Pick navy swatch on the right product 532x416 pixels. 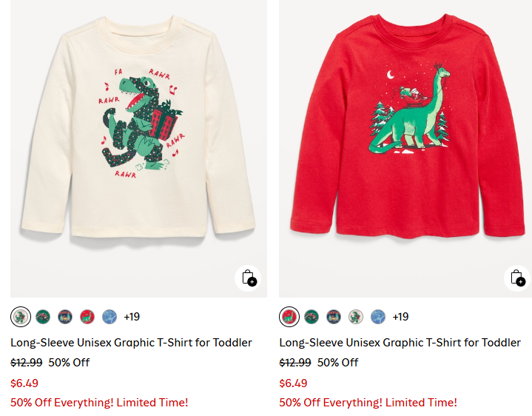tap(334, 317)
